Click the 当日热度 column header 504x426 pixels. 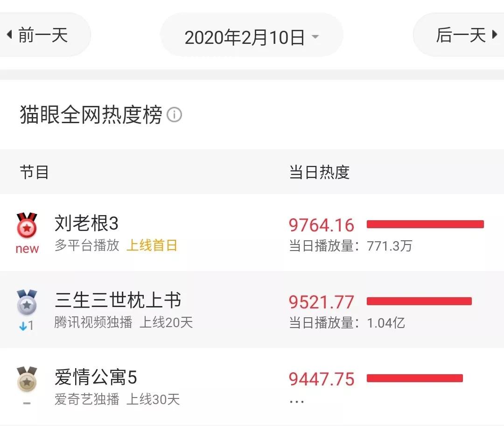319,172
